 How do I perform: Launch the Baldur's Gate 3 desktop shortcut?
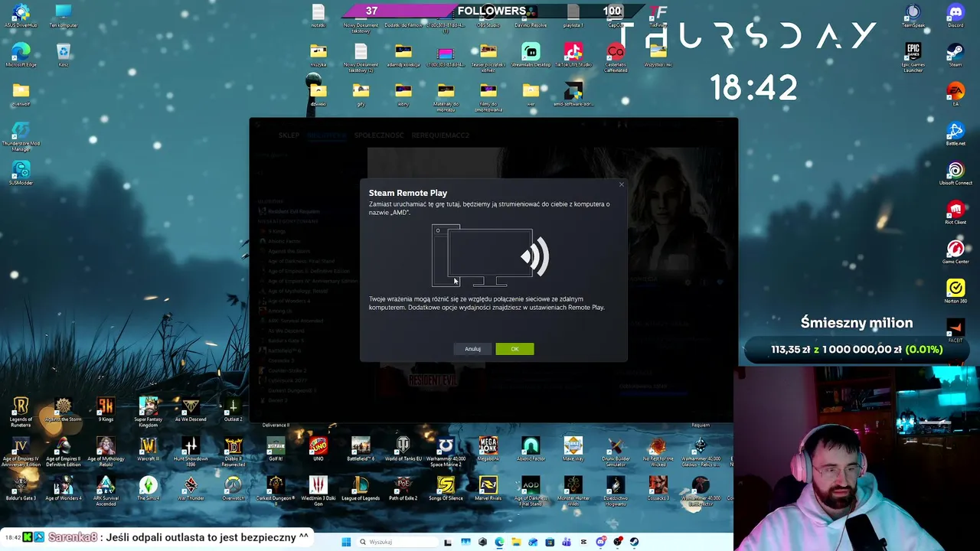21,489
